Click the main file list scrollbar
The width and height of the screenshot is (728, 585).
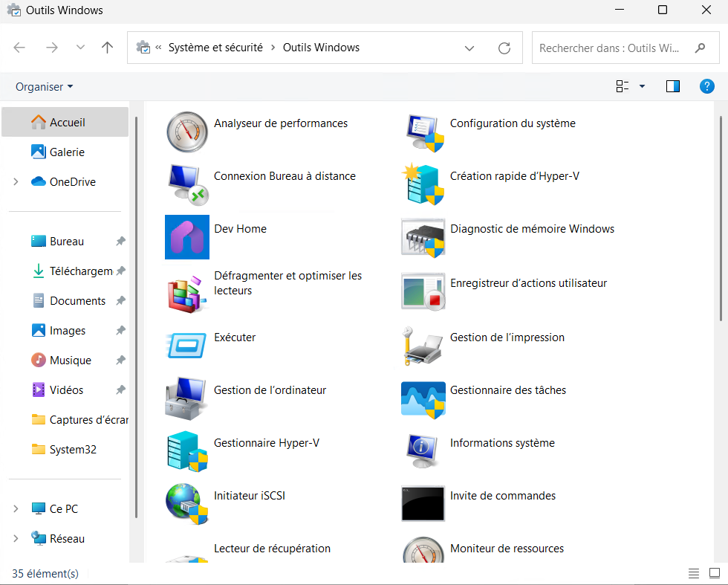721,219
